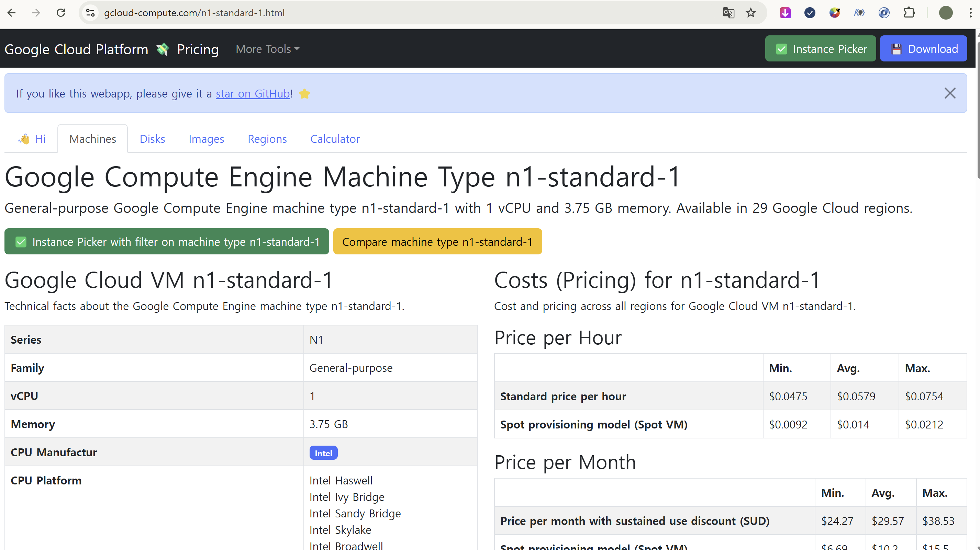The height and width of the screenshot is (550, 980).
Task: Follow the star on GitHub link
Action: click(x=253, y=93)
